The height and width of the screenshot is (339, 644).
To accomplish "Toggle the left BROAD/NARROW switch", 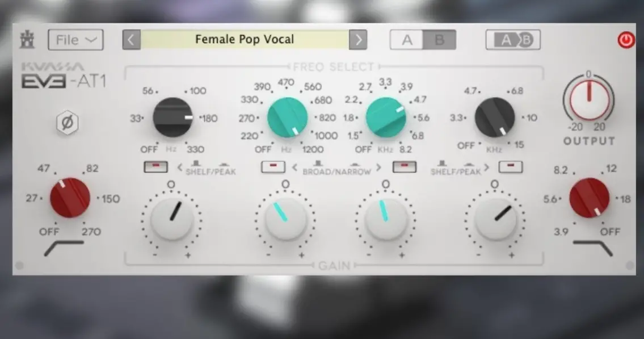I will 273,166.
